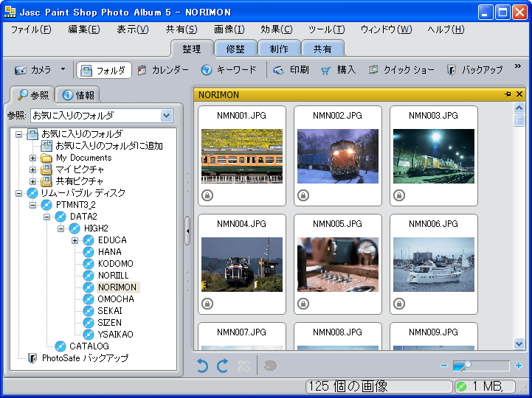This screenshot has height=398, width=532.
Task: Open 効果(C) menu
Action: click(277, 29)
